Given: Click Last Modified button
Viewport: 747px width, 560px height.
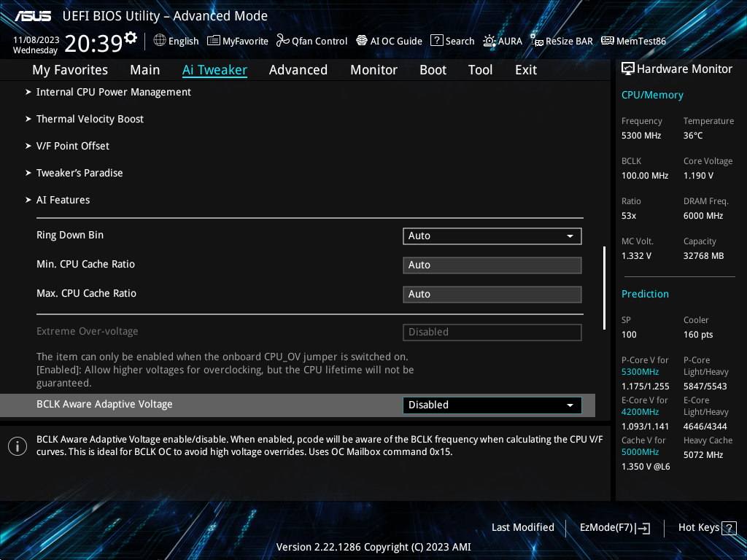Looking at the screenshot, I should click(522, 528).
